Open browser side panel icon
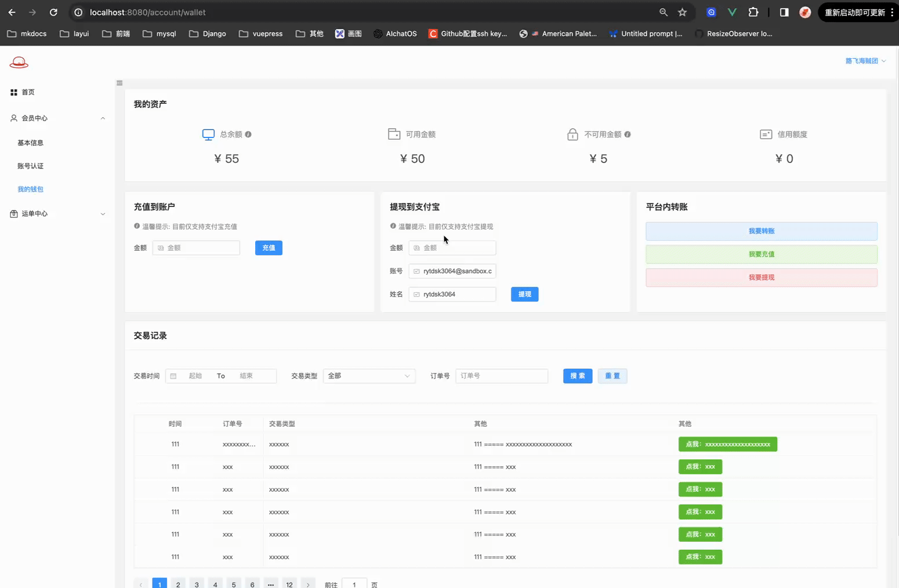 (784, 12)
